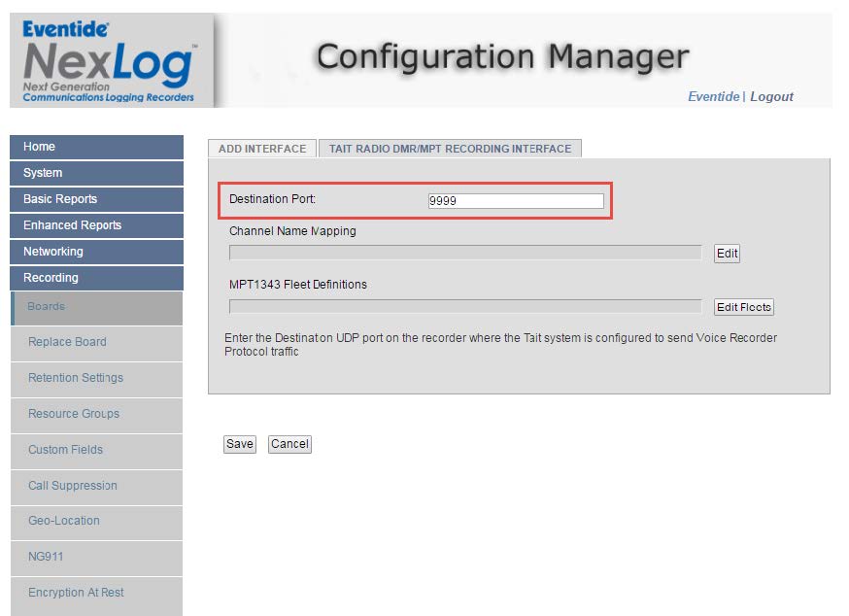Navigate to Retention Settings
This screenshot has height=616, width=849.
click(96, 378)
